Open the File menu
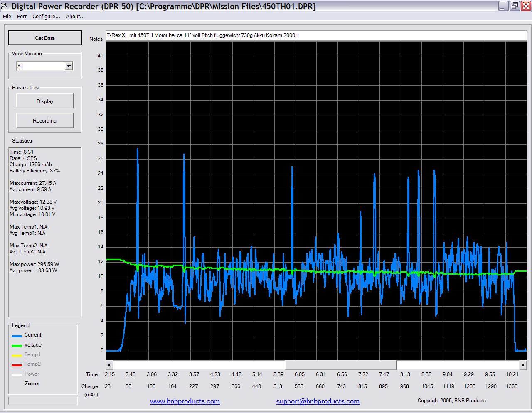This screenshot has height=413, width=532. (7, 16)
